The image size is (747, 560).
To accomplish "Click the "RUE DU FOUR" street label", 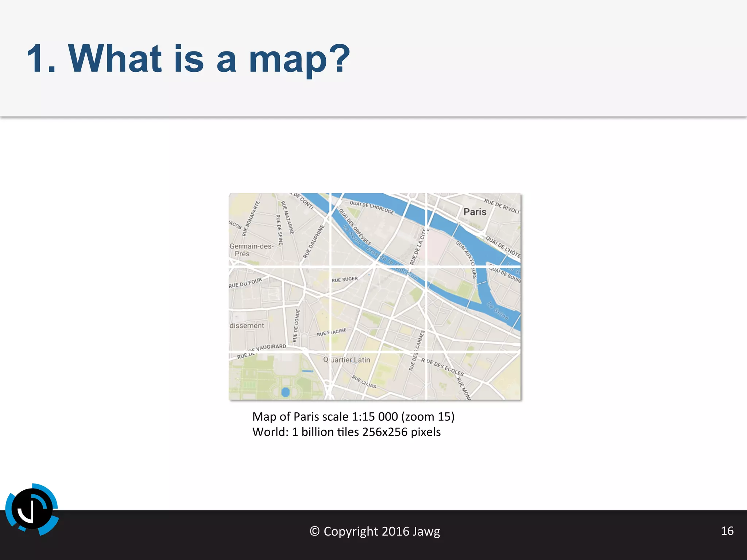I will (x=245, y=283).
